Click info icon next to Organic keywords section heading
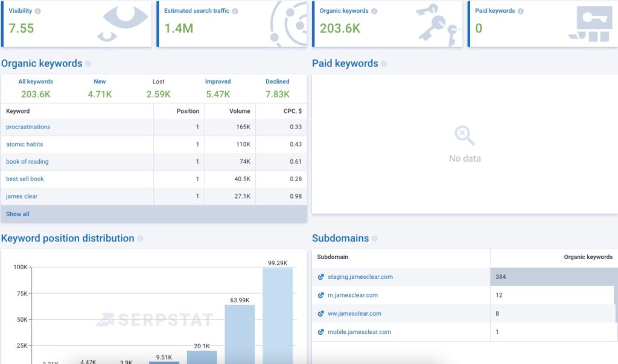Viewport: 618px width, 364px height. point(88,63)
